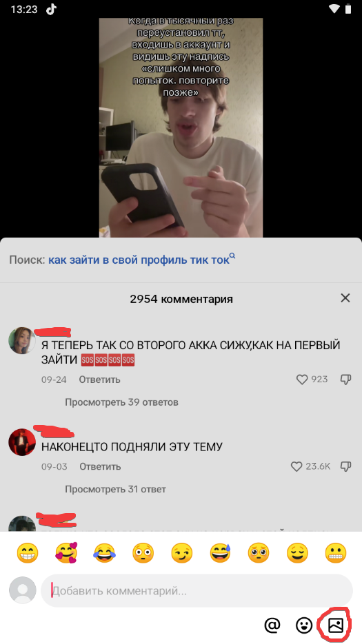Focus the Добавить комментарий input field
Screen dimensions: 362x644
pos(197,590)
